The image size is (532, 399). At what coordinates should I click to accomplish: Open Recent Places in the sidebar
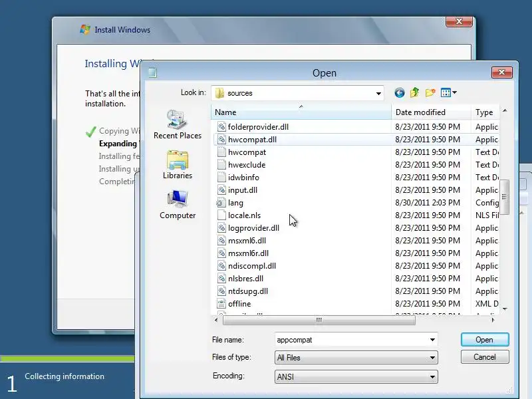pyautogui.click(x=178, y=124)
